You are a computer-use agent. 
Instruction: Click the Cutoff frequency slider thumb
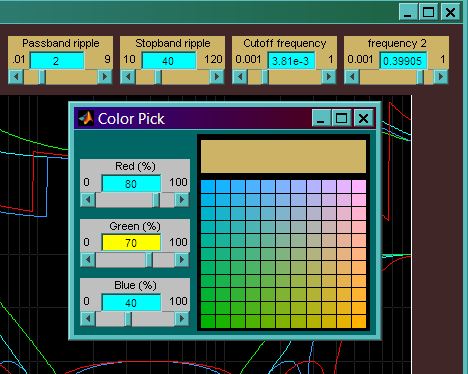265,77
